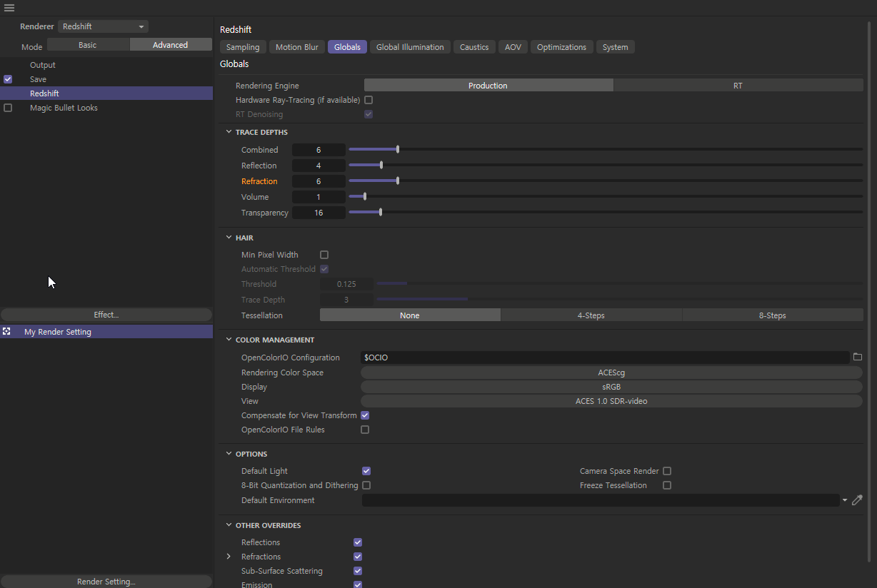877x588 pixels.
Task: Open the View ACES 1.0 SDR-video dropdown
Action: pyautogui.click(x=611, y=401)
